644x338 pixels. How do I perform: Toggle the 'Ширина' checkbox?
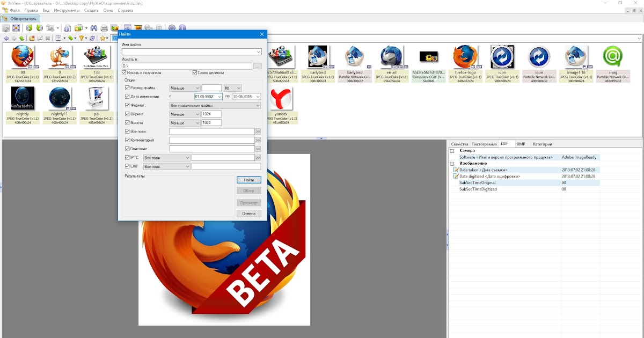coord(127,114)
